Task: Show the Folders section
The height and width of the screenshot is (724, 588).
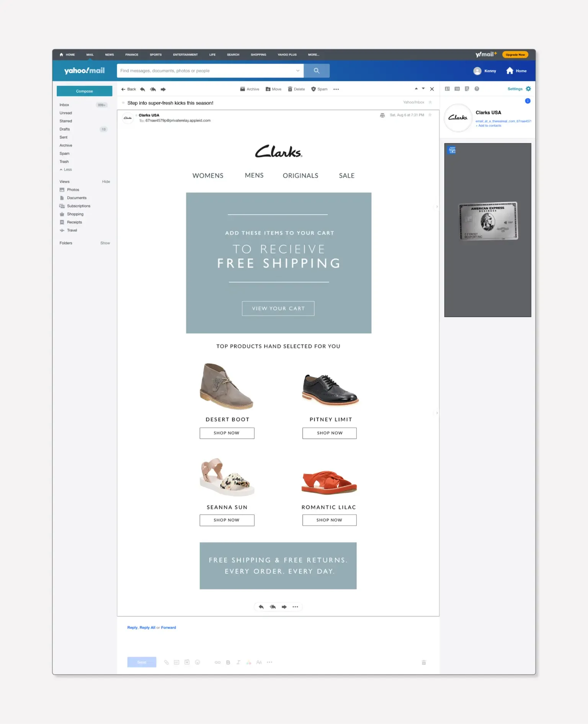Action: (x=105, y=243)
